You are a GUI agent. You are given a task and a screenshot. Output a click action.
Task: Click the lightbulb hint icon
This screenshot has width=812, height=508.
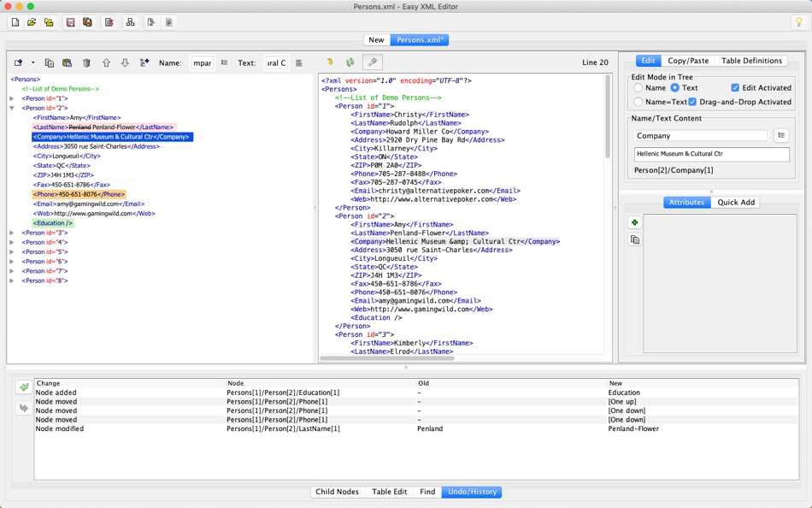tap(799, 22)
